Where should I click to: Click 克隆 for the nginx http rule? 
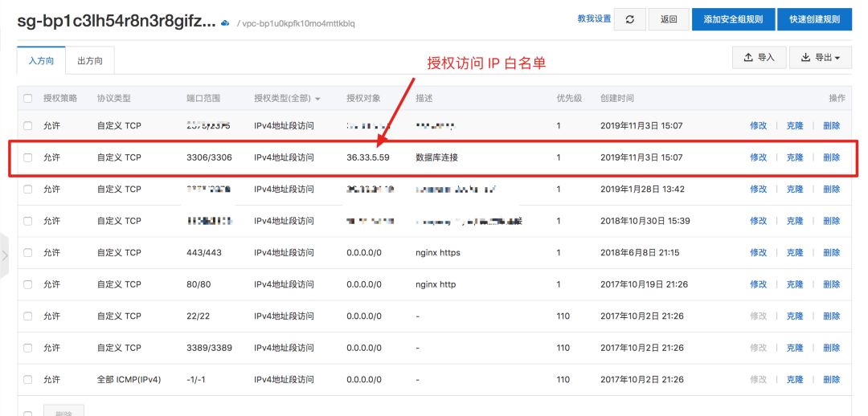794,284
